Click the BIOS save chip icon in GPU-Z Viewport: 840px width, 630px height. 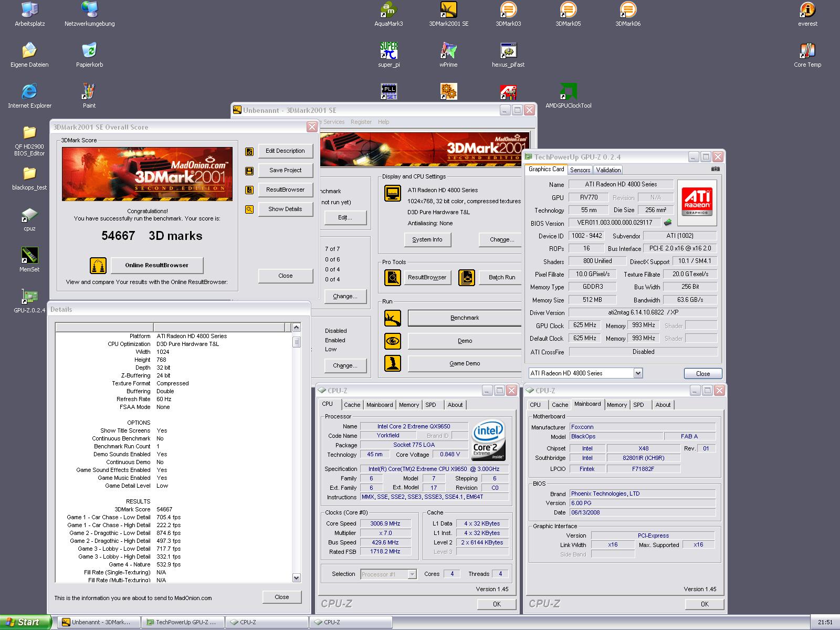click(668, 223)
